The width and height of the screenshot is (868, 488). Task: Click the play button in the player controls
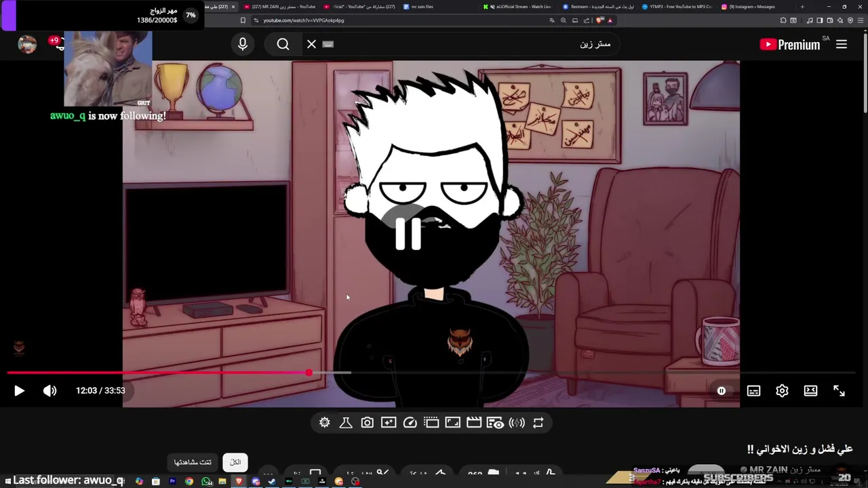point(19,390)
